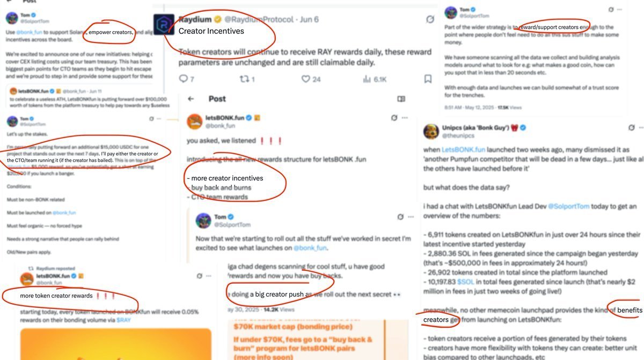Click the Grok icon on the Raydium post

429,20
